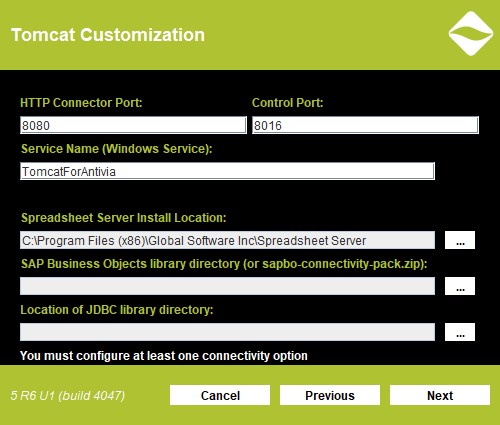
Task: Click the JDBC library directory field
Action: pos(227,332)
